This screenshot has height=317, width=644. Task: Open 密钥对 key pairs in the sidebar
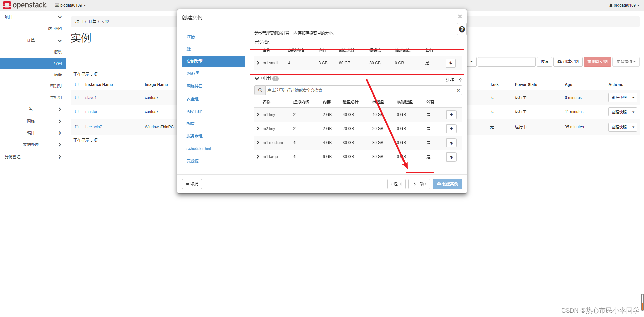pyautogui.click(x=56, y=86)
